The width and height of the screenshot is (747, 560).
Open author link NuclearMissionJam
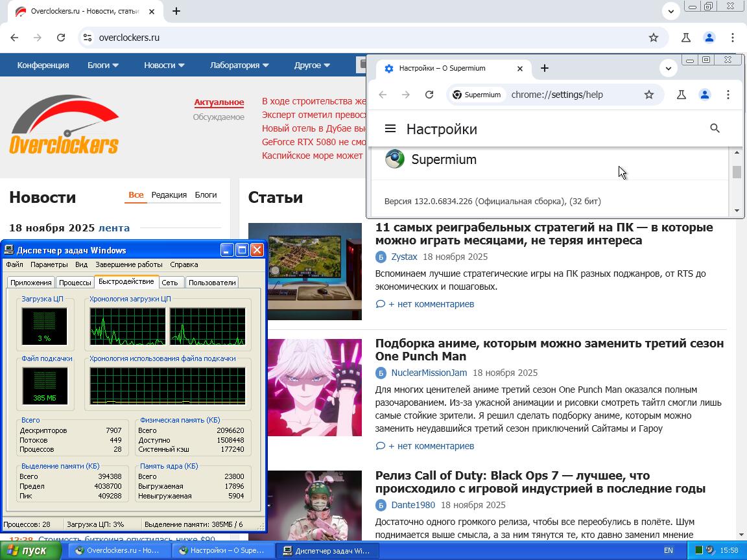[x=429, y=373]
